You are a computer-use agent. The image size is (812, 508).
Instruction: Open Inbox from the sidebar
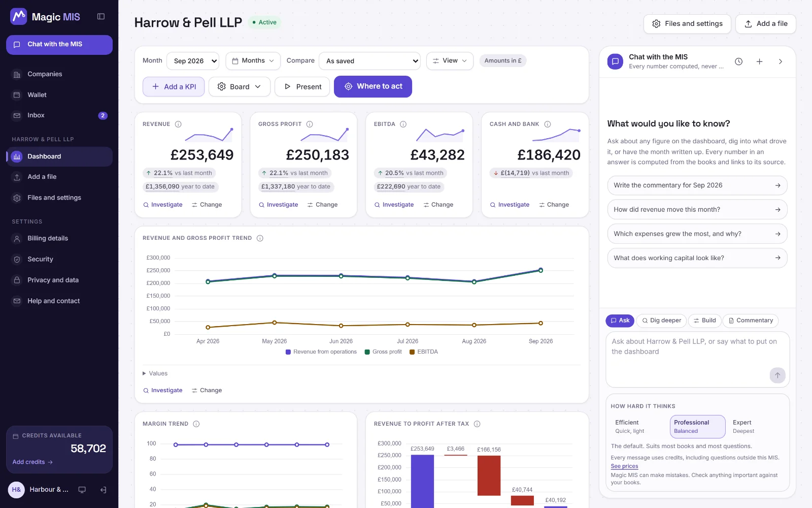[x=59, y=115]
